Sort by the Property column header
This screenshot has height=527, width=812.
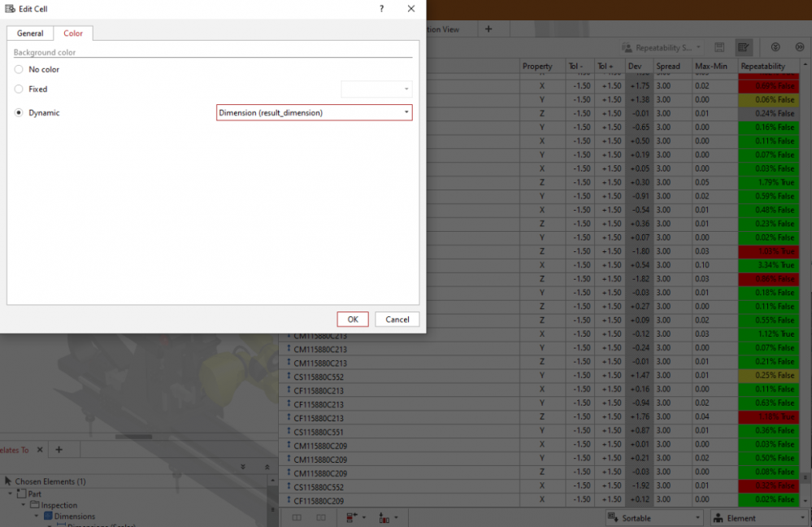tap(541, 67)
